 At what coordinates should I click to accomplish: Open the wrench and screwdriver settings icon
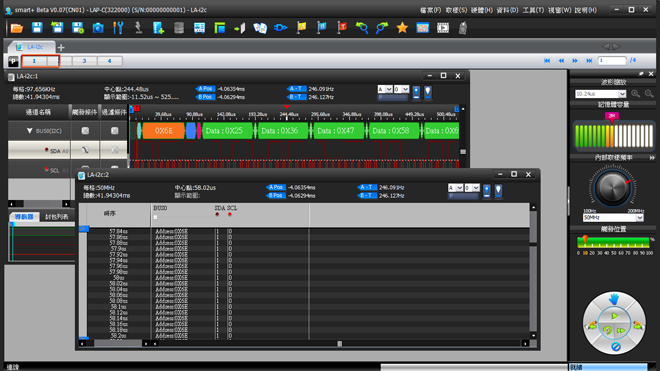pos(118,28)
